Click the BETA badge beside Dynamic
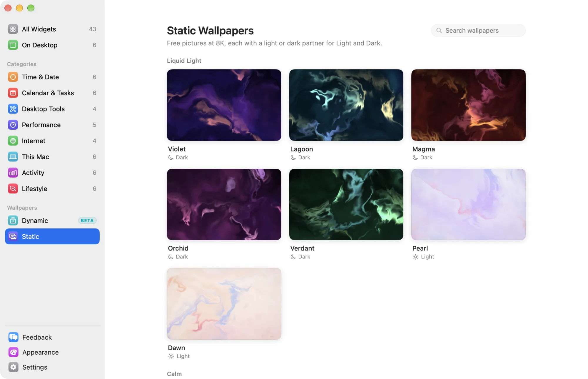Screen dimensions: 588x379 (x=87, y=221)
